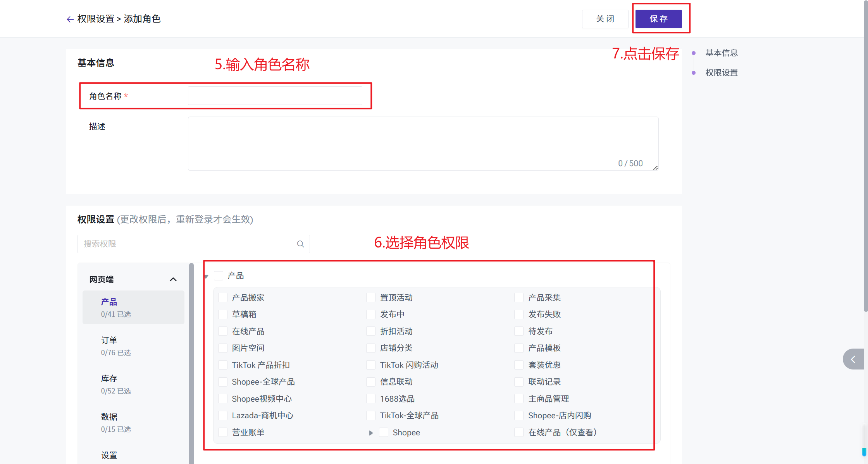Screen dimensions: 868x464
Task: Collapse the 产品 permission tree triangle
Action: (206, 276)
